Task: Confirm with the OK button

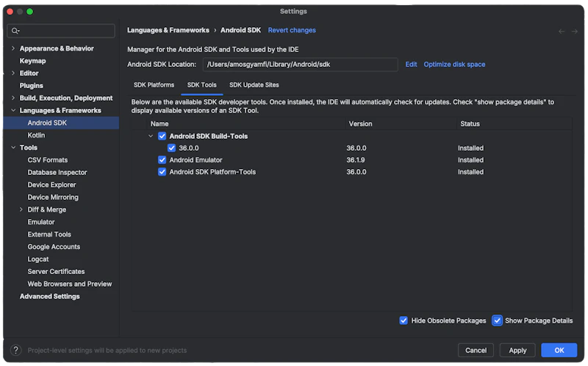Action: pyautogui.click(x=559, y=351)
